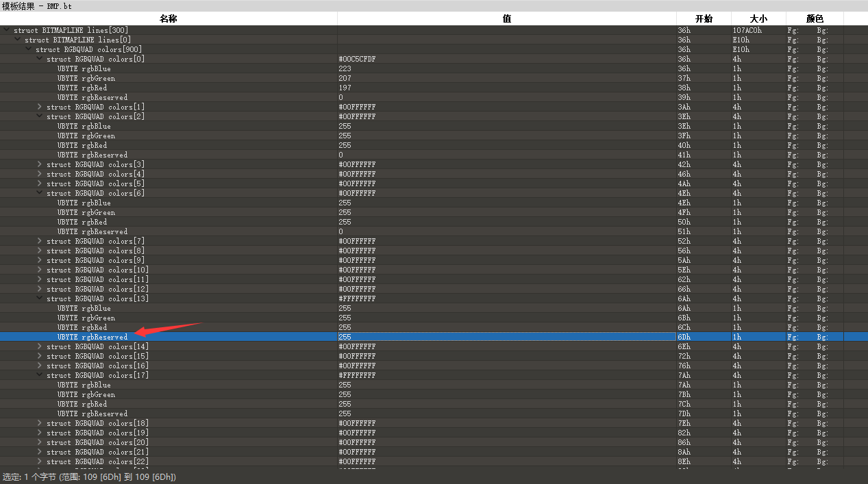Sort by the 值 column header
The width and height of the screenshot is (868, 484).
[506, 18]
